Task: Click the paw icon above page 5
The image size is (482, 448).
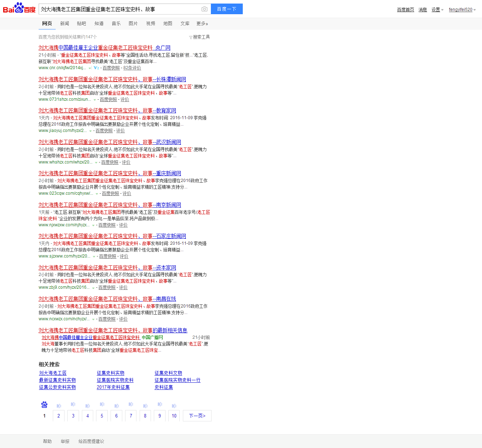Action: click(x=102, y=404)
